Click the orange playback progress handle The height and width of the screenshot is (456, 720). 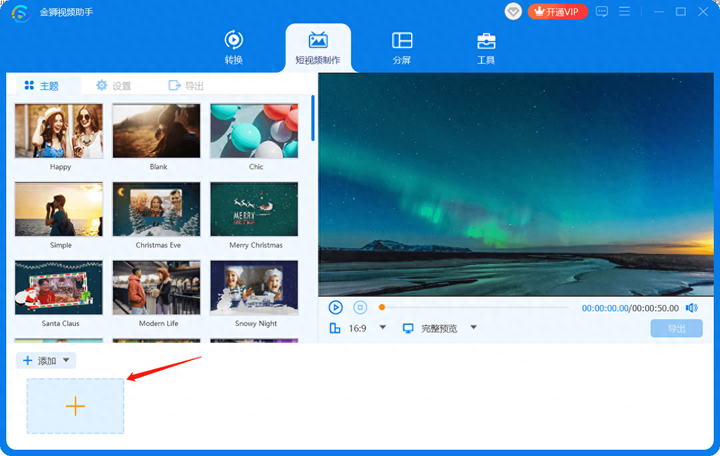(x=382, y=307)
